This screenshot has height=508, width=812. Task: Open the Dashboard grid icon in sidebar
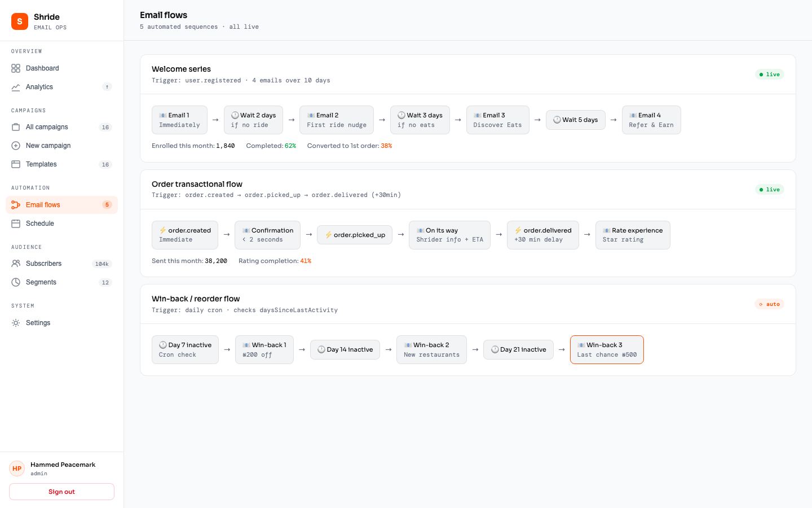(x=16, y=68)
